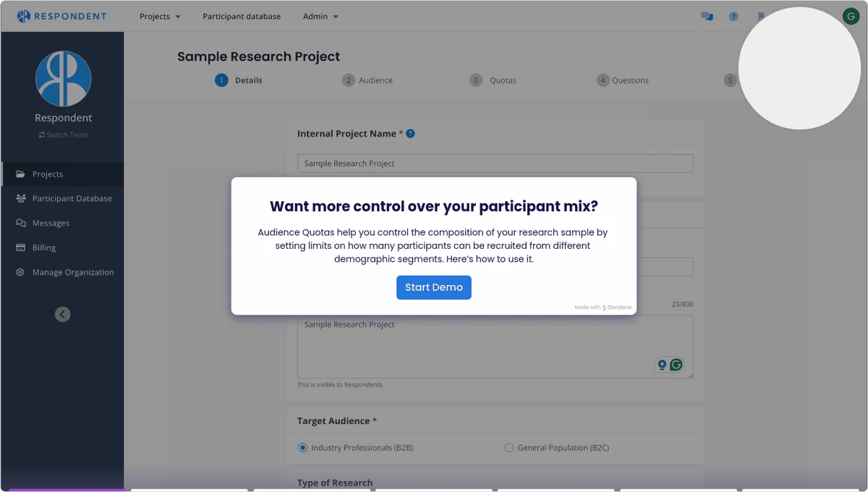The height and width of the screenshot is (492, 868).
Task: Open Participant database in the top navigation
Action: point(242,17)
